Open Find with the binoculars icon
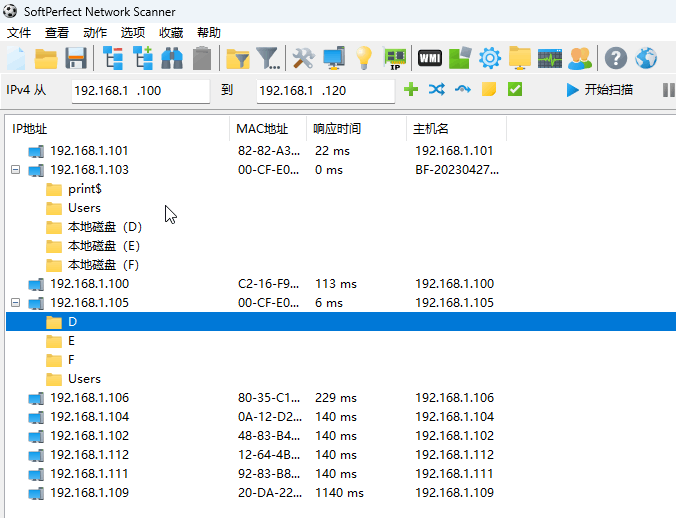The image size is (676, 518). (172, 58)
